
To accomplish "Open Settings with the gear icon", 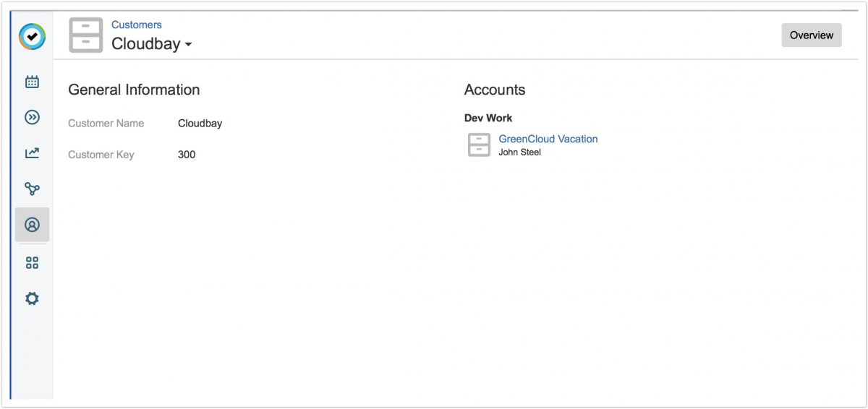I will click(32, 298).
